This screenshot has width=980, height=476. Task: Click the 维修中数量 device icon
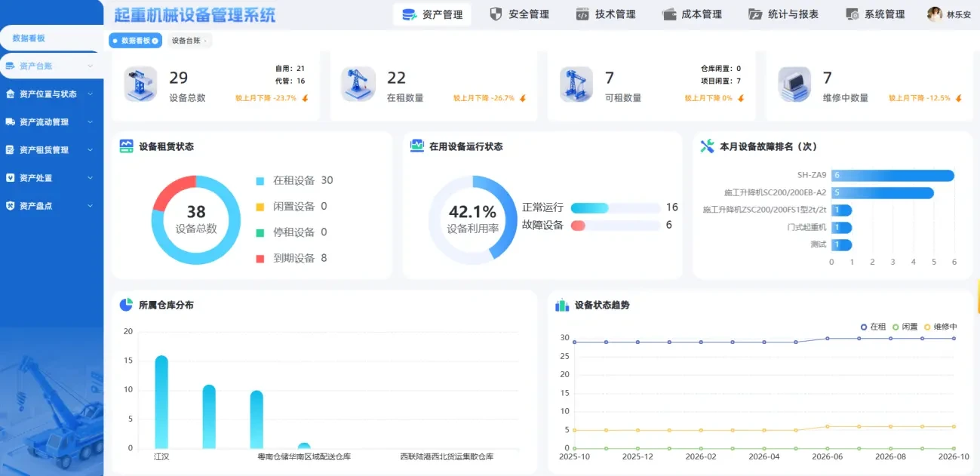click(x=794, y=84)
